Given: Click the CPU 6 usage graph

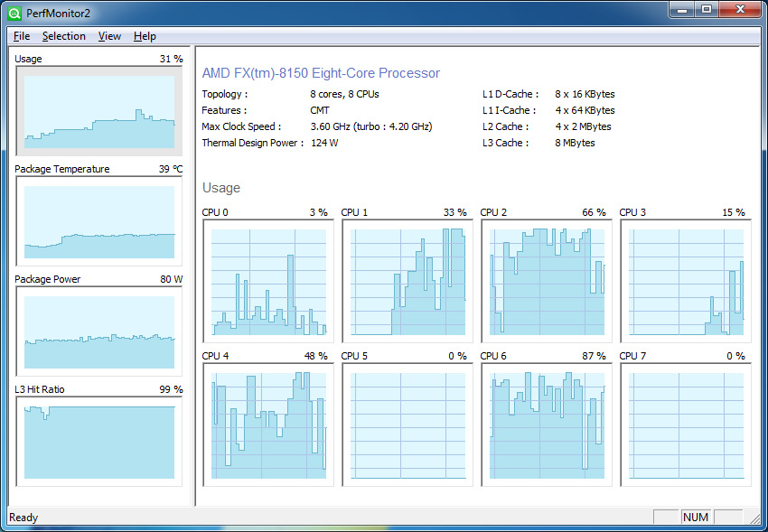Looking at the screenshot, I should point(547,425).
